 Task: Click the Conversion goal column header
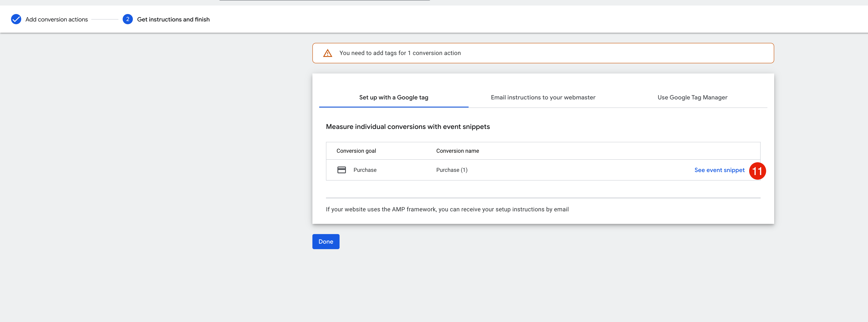356,151
